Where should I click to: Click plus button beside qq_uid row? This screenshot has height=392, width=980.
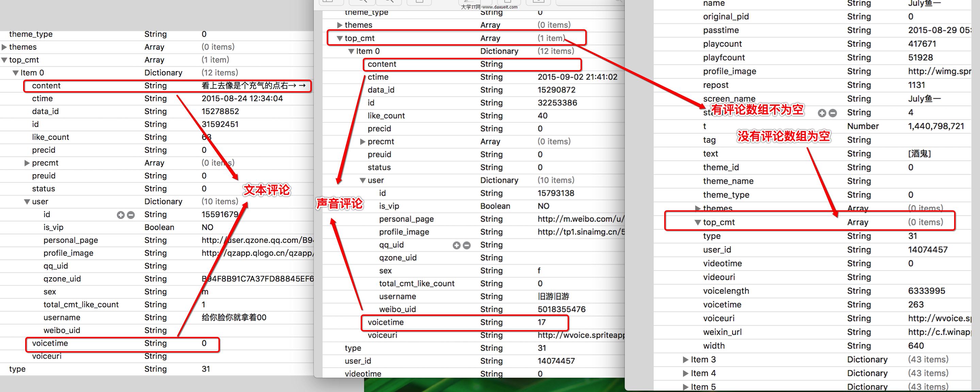coord(457,245)
